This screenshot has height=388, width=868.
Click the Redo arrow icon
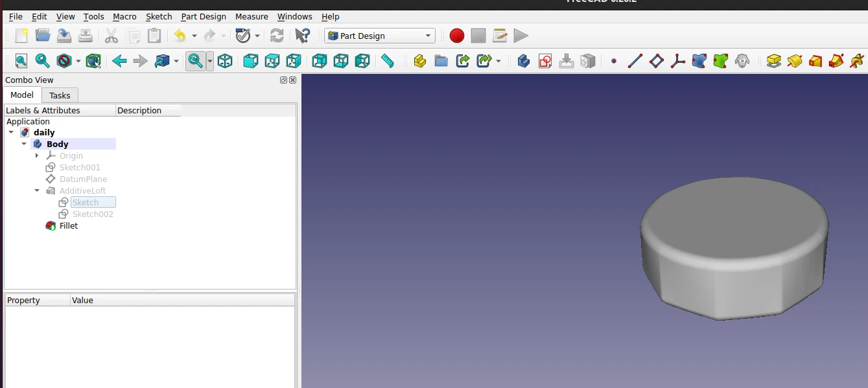[209, 36]
